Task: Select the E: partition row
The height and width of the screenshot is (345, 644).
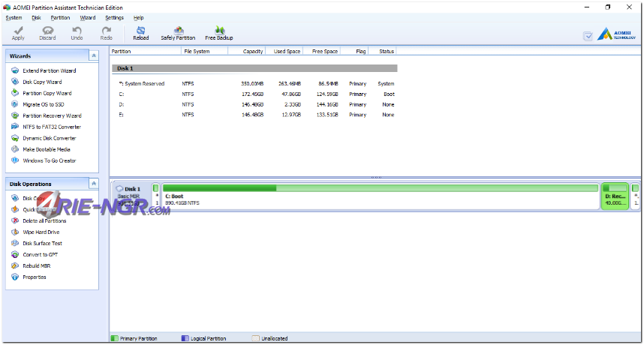Action: (254, 115)
